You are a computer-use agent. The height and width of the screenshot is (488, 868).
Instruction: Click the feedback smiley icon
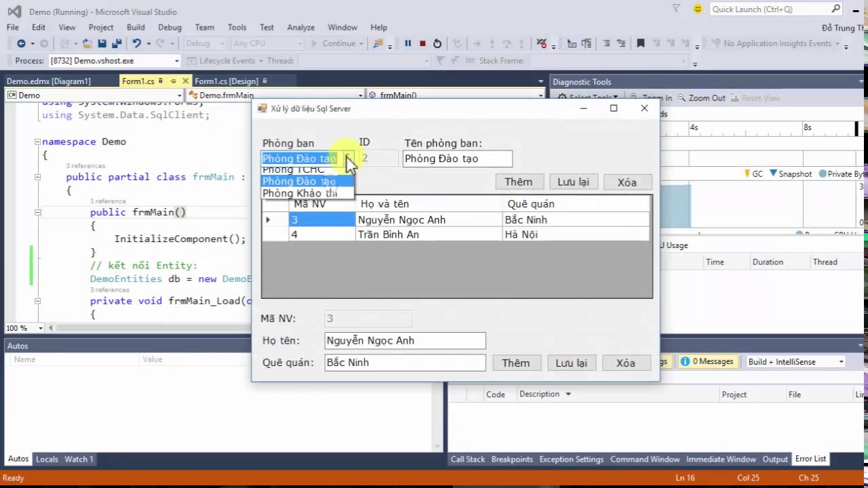697,9
